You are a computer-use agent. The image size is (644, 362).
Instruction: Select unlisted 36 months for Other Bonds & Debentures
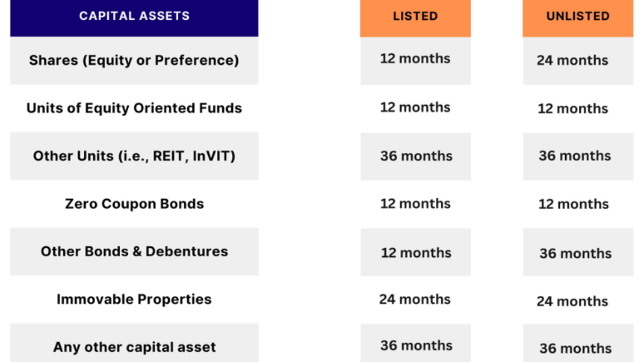575,253
